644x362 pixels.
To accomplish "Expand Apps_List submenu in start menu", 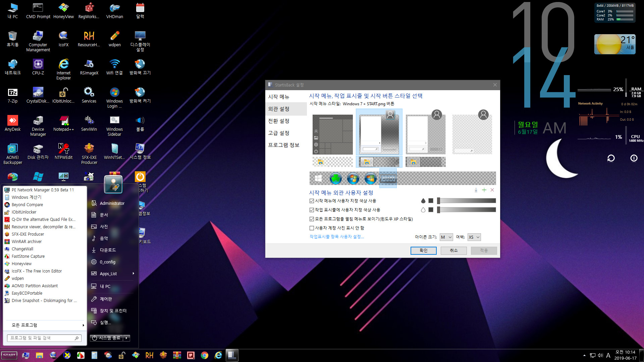I will (113, 274).
